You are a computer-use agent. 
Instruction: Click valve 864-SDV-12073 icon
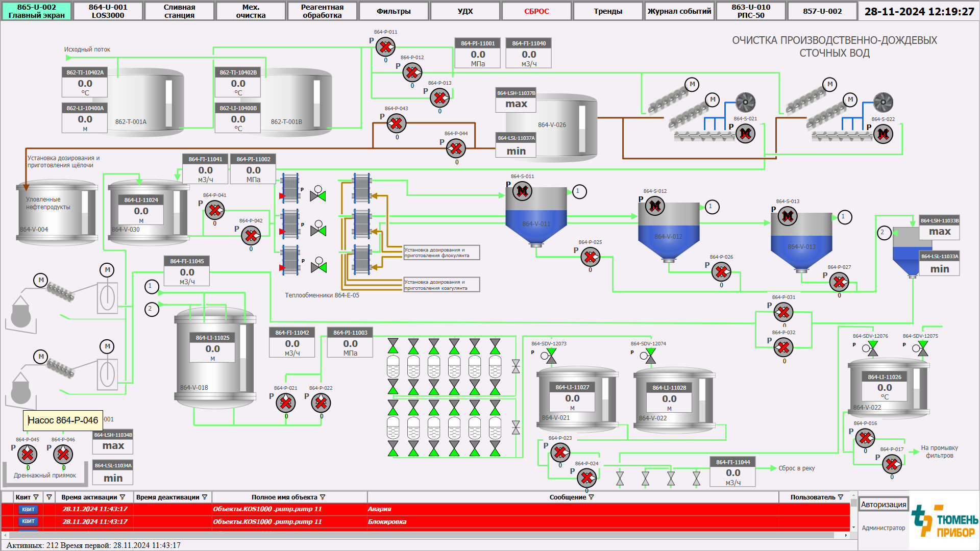551,356
